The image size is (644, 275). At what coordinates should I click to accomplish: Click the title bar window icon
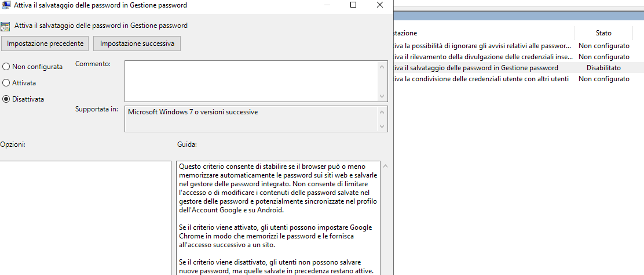(x=6, y=5)
